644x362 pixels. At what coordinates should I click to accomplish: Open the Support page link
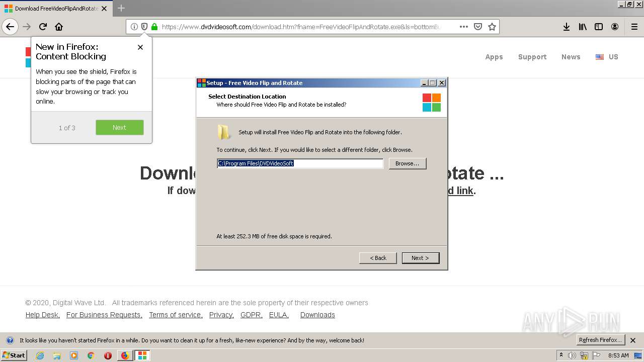(532, 57)
